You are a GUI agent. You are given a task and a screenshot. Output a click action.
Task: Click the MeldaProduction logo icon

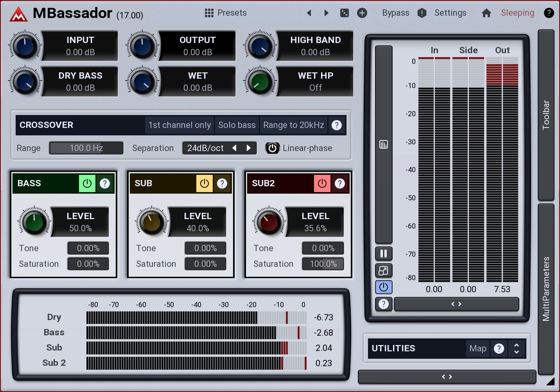click(18, 14)
